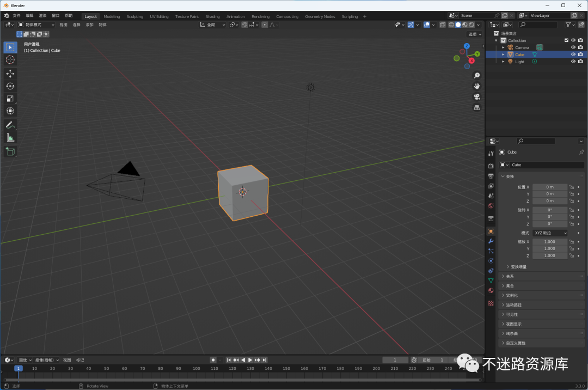
Task: Click the Location Z value field
Action: pyautogui.click(x=550, y=201)
